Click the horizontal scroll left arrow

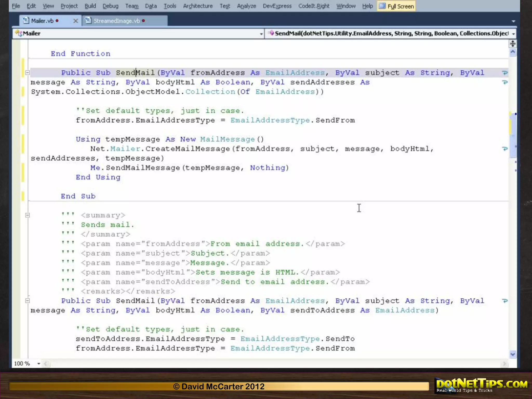(46, 364)
